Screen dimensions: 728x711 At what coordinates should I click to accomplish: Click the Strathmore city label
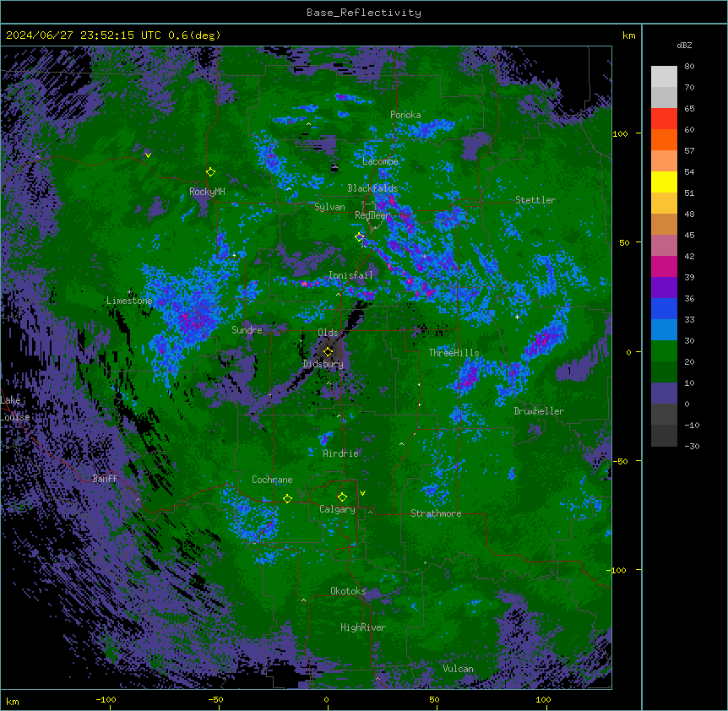[x=436, y=513]
